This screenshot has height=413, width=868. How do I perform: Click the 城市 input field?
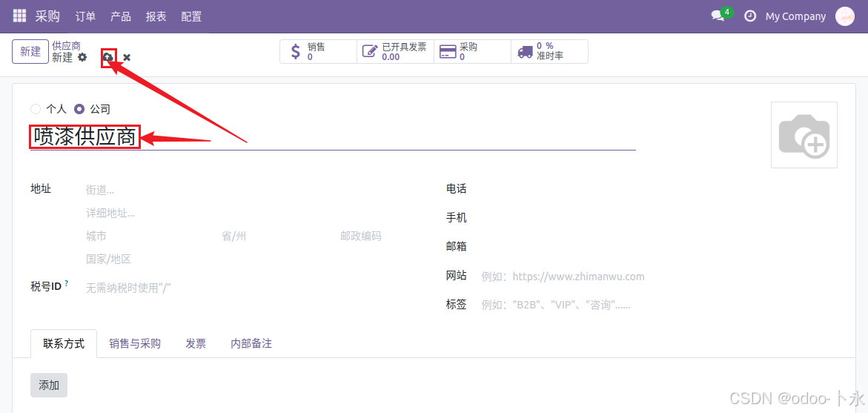pyautogui.click(x=148, y=237)
